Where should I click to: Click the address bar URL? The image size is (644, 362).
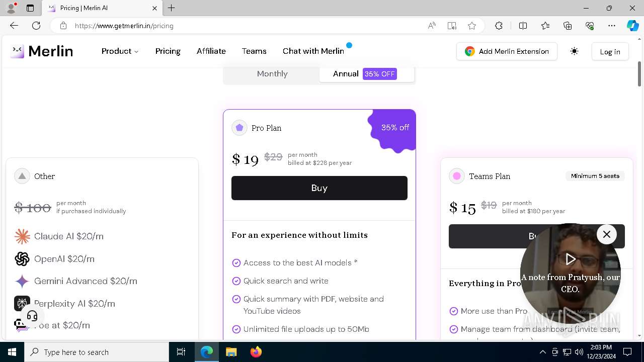pyautogui.click(x=124, y=26)
